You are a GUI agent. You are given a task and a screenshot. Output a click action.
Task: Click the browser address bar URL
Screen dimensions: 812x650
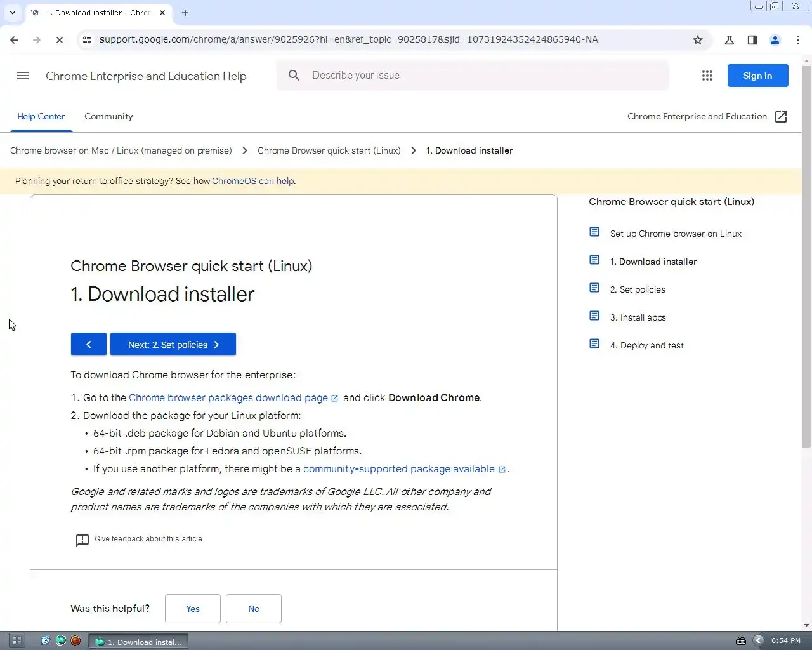click(349, 39)
